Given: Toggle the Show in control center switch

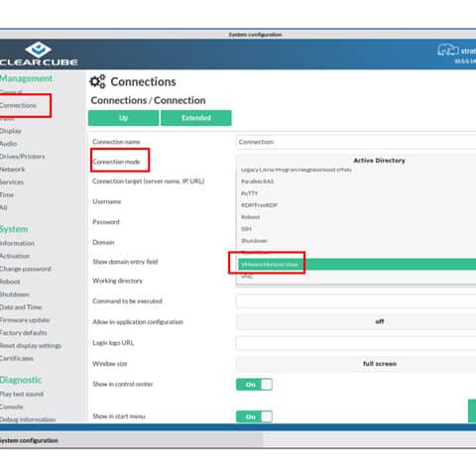Looking at the screenshot, I should (x=254, y=385).
